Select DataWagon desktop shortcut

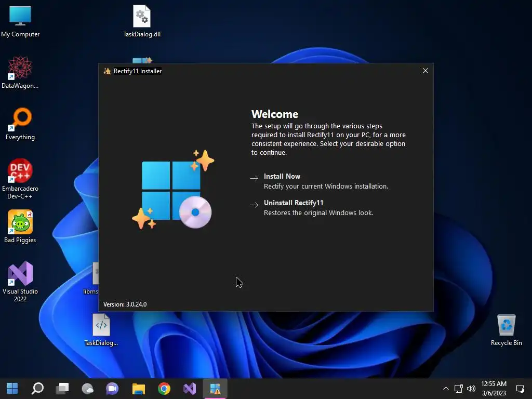click(x=20, y=73)
